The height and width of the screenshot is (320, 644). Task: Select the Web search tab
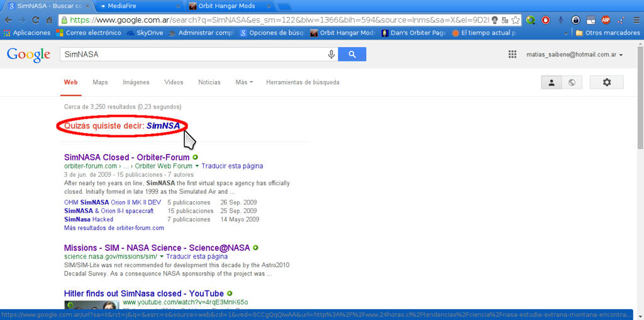pos(70,82)
